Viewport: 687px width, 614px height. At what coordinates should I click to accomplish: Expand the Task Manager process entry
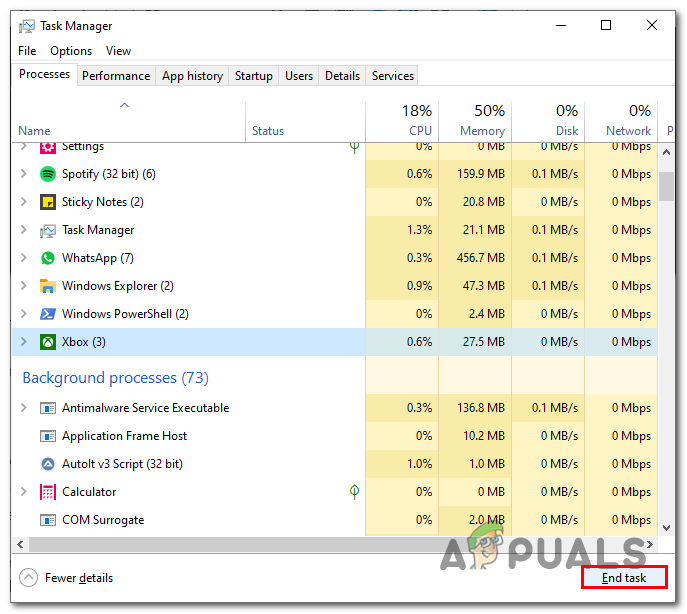coord(24,230)
